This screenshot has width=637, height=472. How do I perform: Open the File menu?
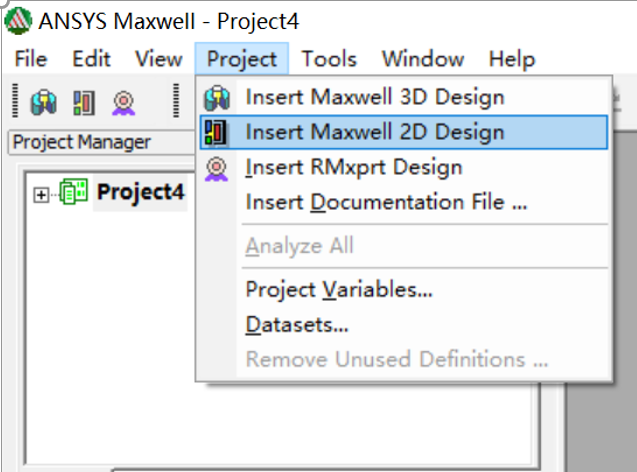point(31,59)
